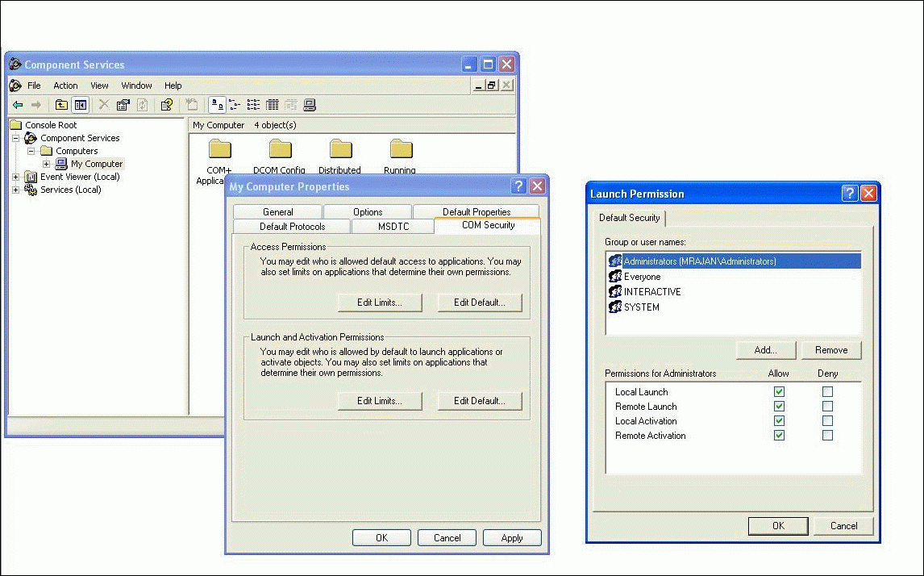Image resolution: width=924 pixels, height=576 pixels.
Task: Click Cancel in Launch Permission dialog
Action: coord(843,526)
